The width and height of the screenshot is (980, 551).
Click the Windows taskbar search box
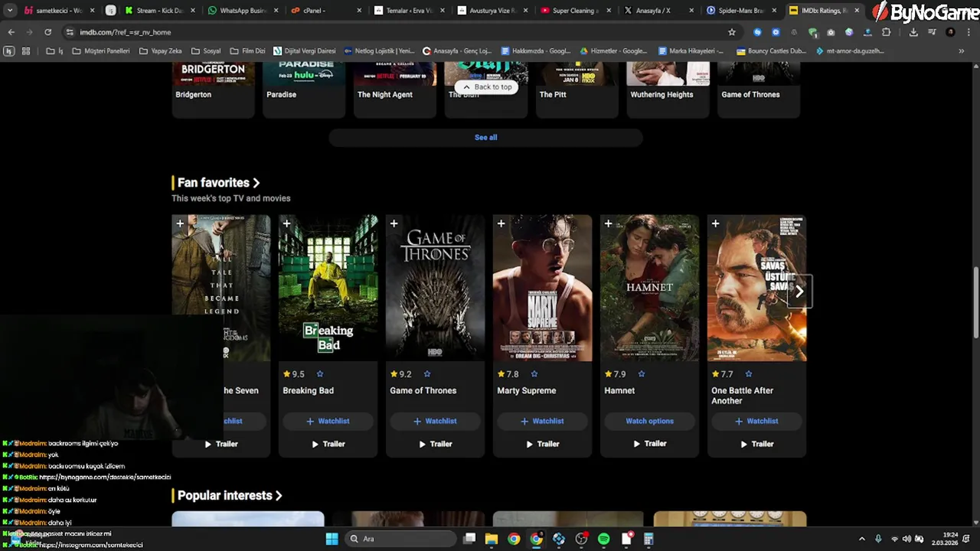398,539
